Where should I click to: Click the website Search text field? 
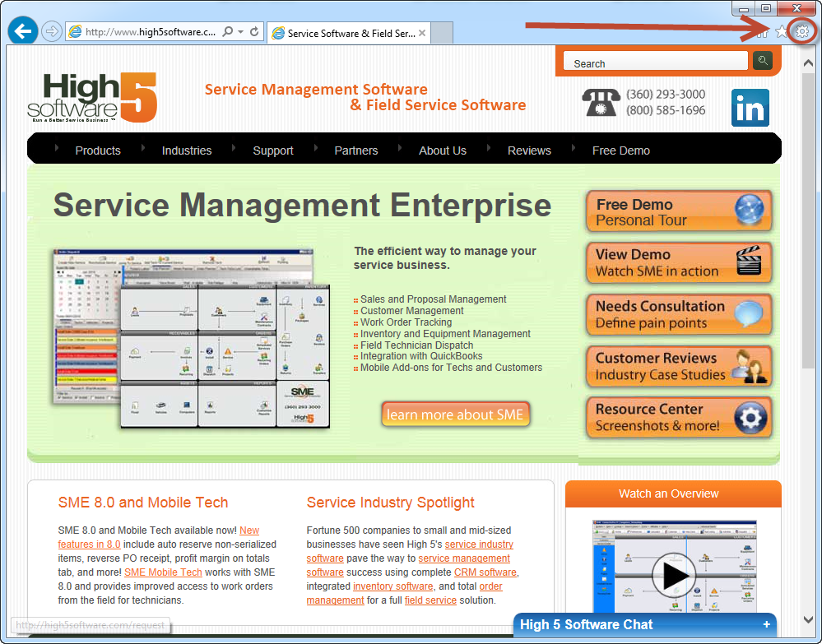pyautogui.click(x=655, y=62)
